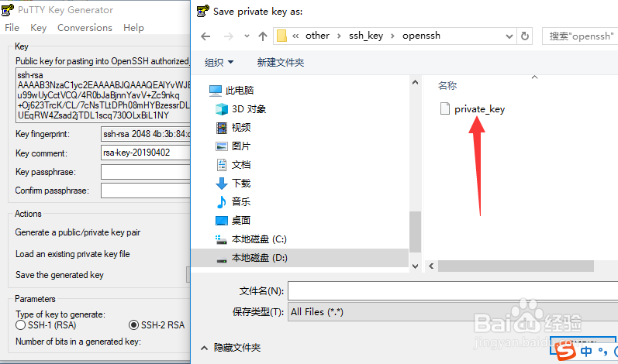Select the SSH-2 RSA key type
Image resolution: width=618 pixels, height=364 pixels.
tap(157, 325)
